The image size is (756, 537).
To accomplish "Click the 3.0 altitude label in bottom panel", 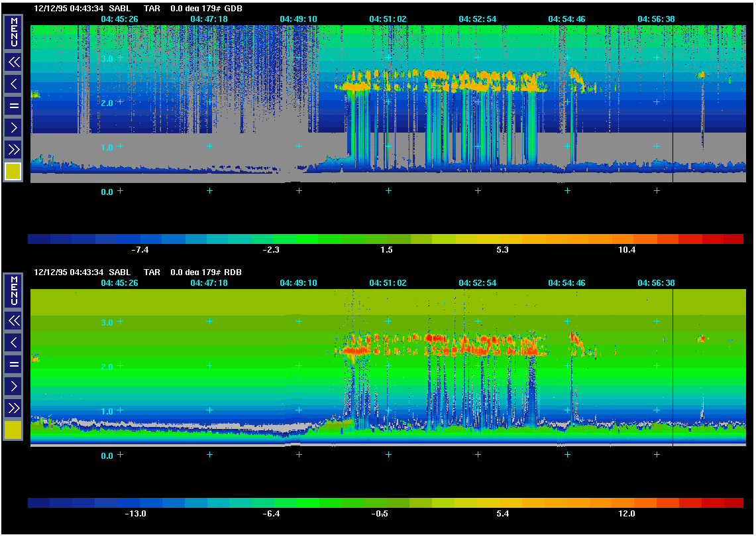I will click(x=107, y=322).
